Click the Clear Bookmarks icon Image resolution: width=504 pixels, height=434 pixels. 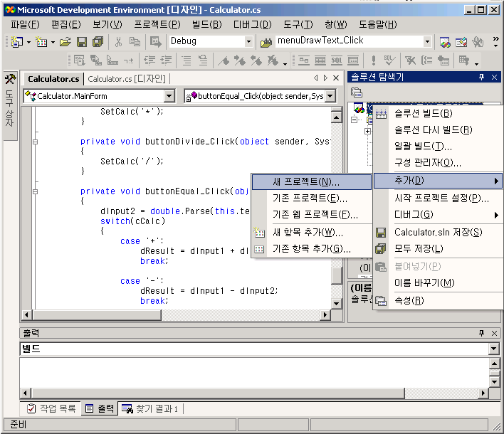point(273,60)
